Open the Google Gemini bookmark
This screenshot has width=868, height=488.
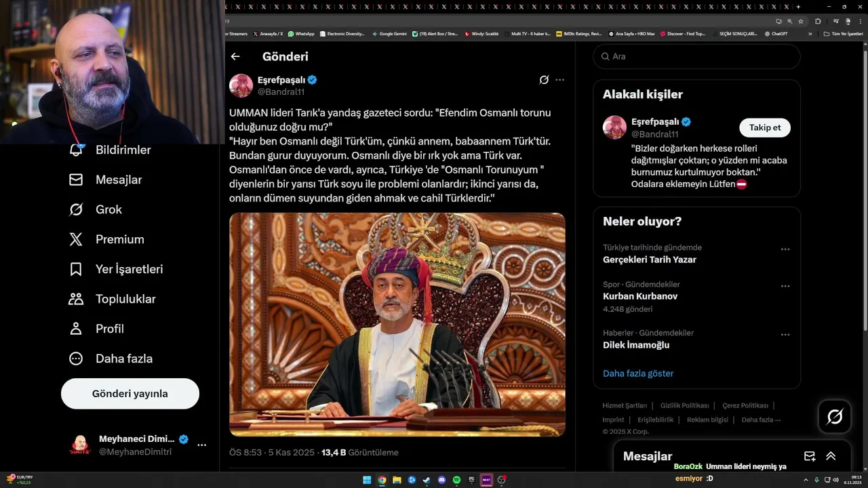[389, 33]
